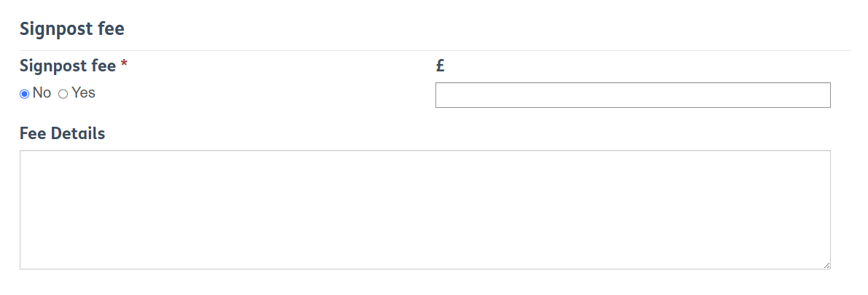Image resolution: width=868 pixels, height=295 pixels.
Task: Select the "No" radio button
Action: click(24, 94)
